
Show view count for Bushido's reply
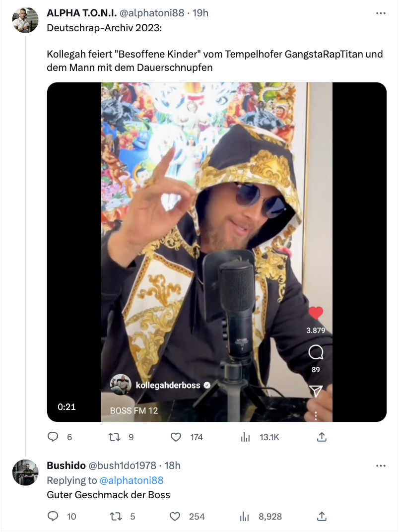click(x=245, y=517)
